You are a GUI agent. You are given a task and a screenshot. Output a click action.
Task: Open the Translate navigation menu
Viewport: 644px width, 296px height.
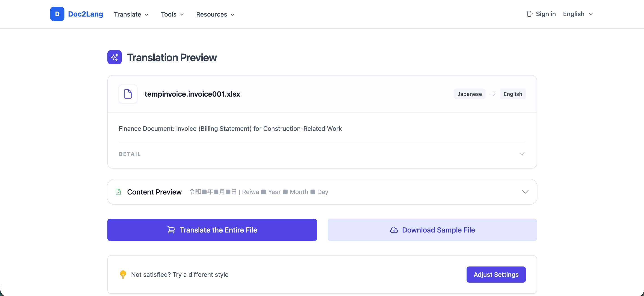pos(131,15)
